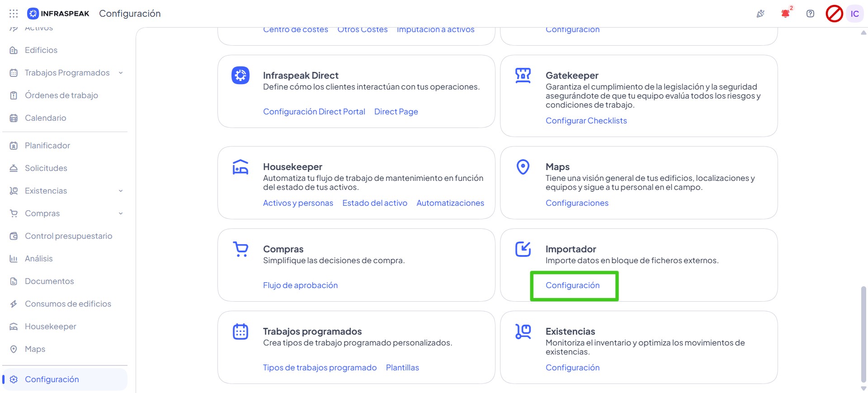Click the Existencias card hand truck icon

pos(523,331)
